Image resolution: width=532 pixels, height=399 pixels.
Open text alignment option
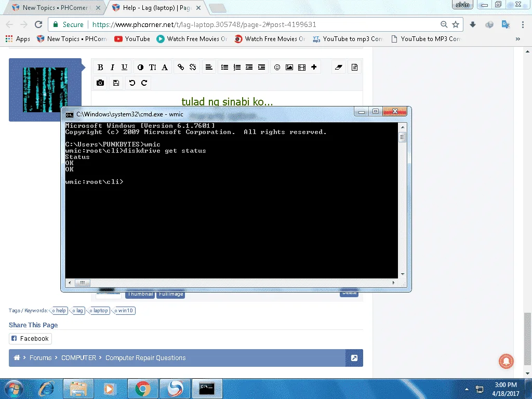point(209,67)
